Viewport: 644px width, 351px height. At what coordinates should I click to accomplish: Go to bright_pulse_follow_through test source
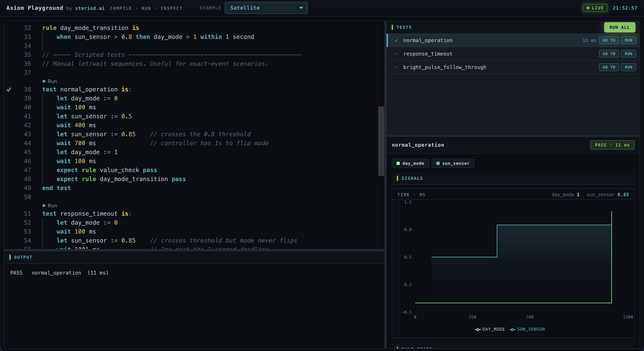point(609,67)
